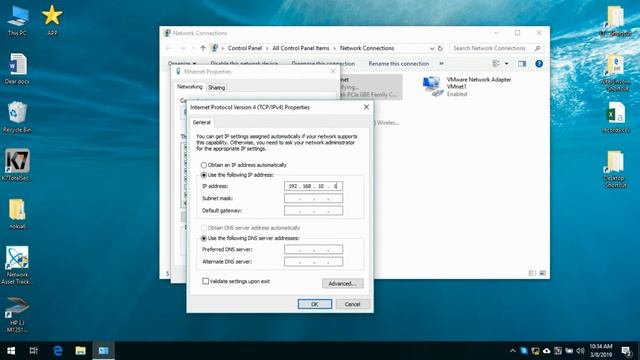
Task: Switch to Sharing tab in Ethernet Properties
Action: (216, 87)
